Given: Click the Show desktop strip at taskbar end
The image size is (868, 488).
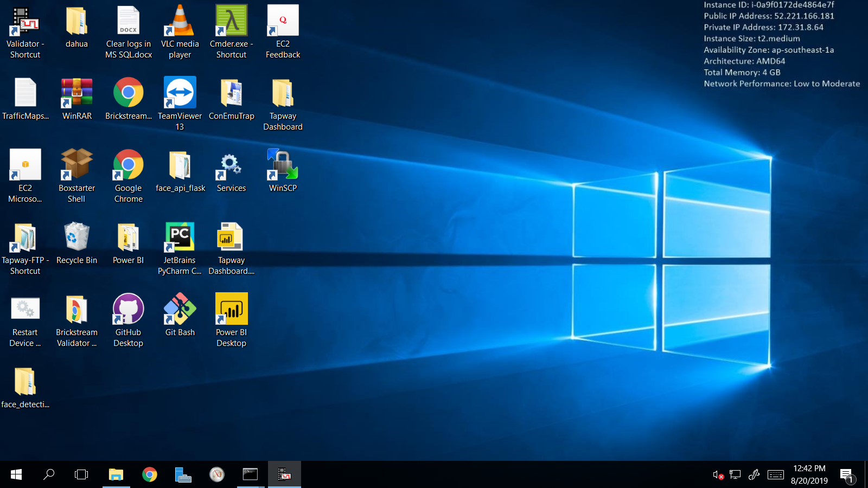Looking at the screenshot, I should point(866,474).
